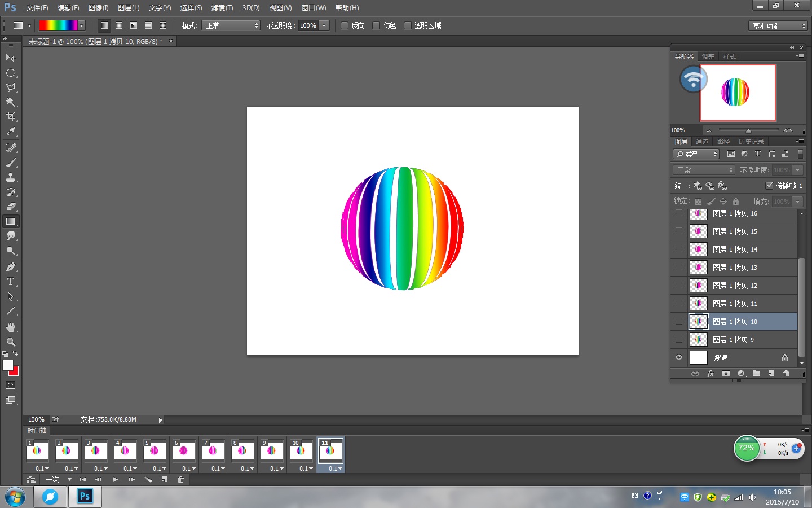The width and height of the screenshot is (812, 508).
Task: Select the Pen tool
Action: pos(11,267)
